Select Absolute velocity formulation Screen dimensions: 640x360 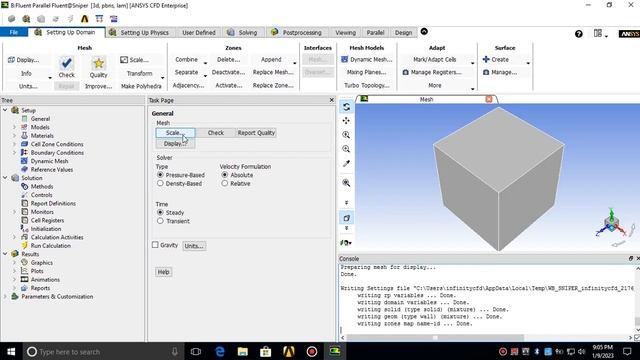pyautogui.click(x=224, y=175)
